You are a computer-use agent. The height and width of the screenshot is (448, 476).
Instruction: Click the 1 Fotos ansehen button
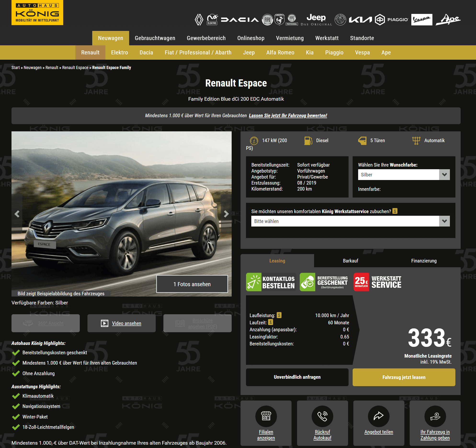tap(192, 284)
